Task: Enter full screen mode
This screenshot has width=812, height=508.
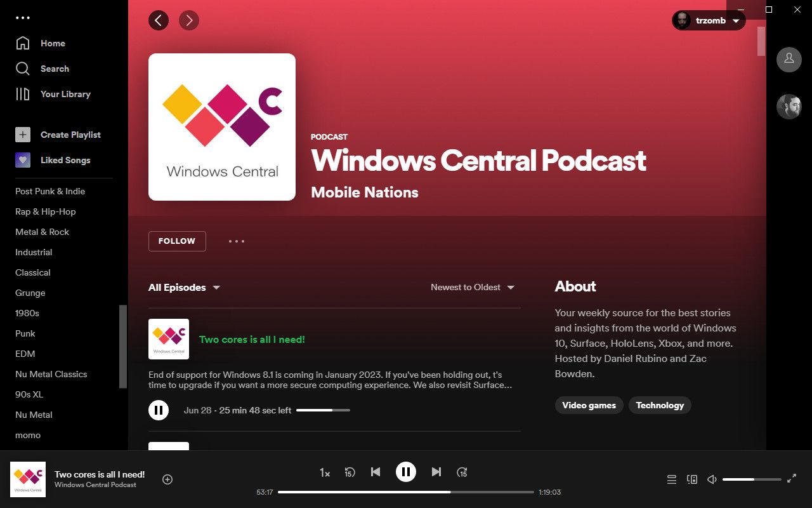Action: tap(792, 479)
